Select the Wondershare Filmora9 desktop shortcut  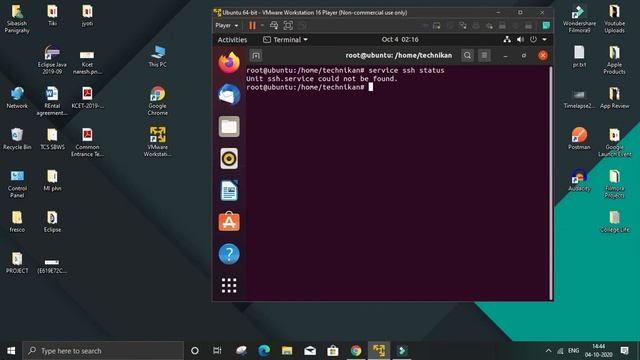tap(579, 19)
